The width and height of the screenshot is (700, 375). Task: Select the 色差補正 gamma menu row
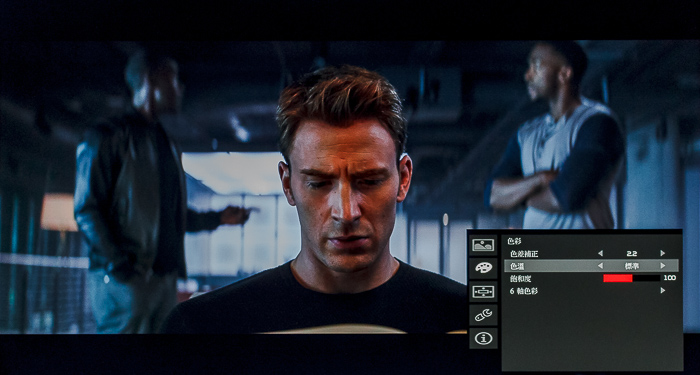592,253
